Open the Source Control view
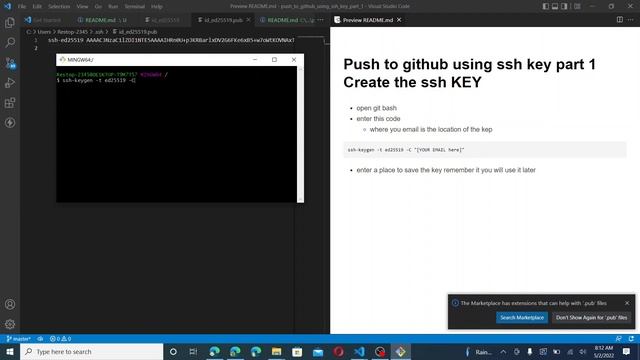640x360 pixels. (10, 63)
